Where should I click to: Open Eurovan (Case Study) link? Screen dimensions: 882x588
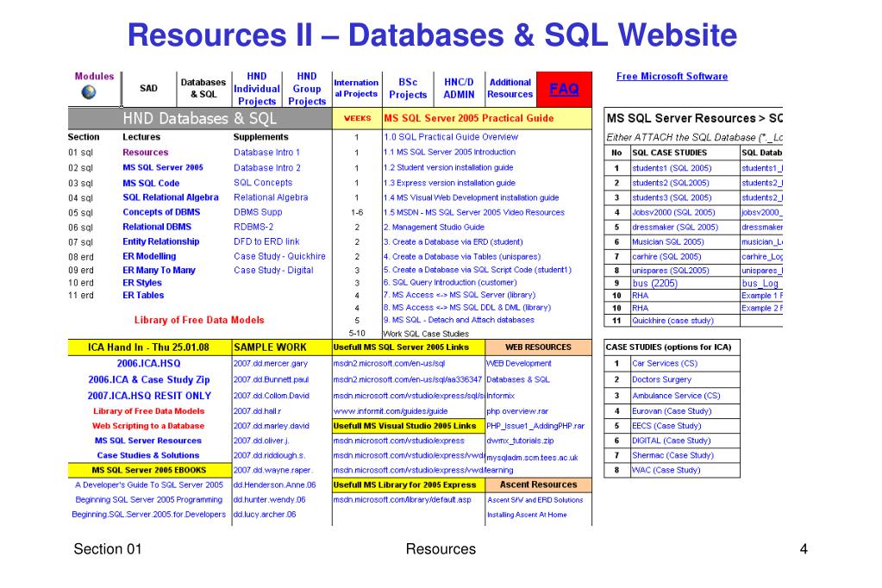click(x=672, y=410)
